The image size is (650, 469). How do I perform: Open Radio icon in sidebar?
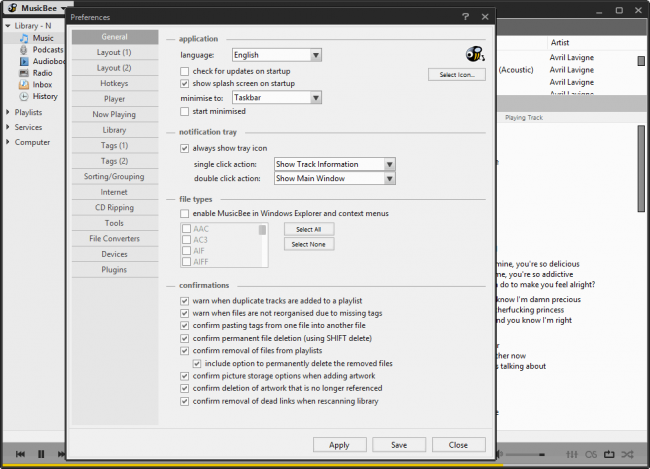[x=24, y=73]
